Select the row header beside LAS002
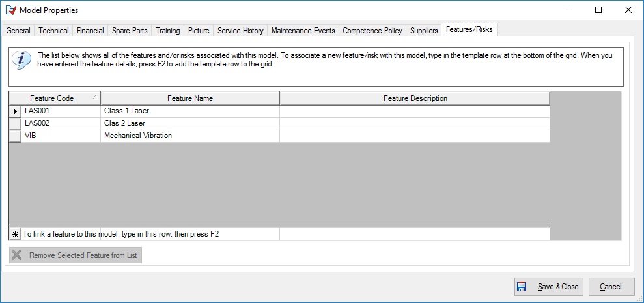 coord(15,123)
